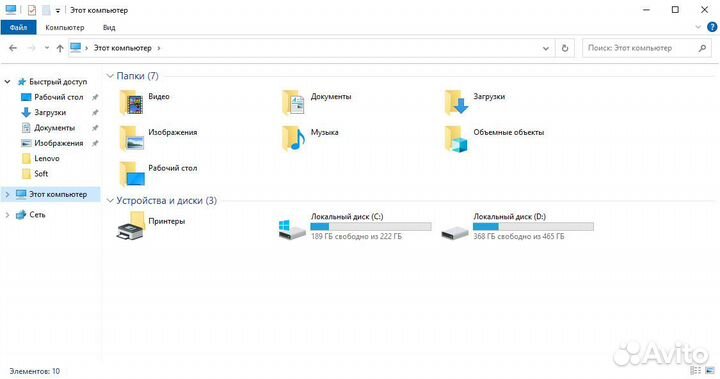
Task: Expand the Сеть tree node
Action: point(7,215)
